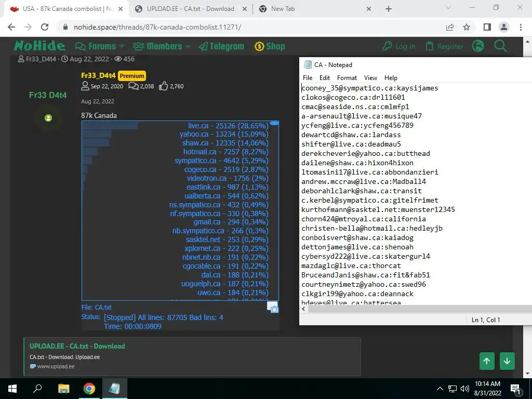Open the Windows Start menu
Screen dimensions: 532x399
coord(12,389)
